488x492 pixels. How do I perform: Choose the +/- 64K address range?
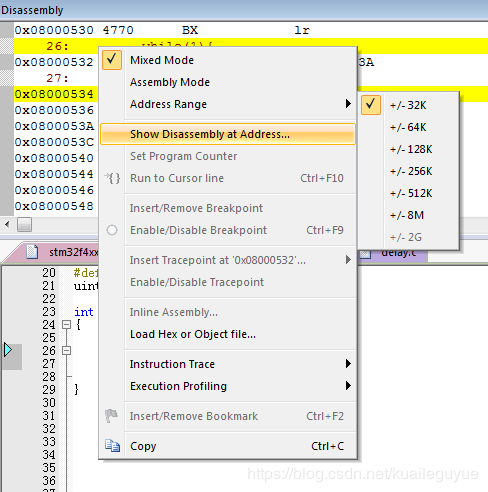coord(408,127)
